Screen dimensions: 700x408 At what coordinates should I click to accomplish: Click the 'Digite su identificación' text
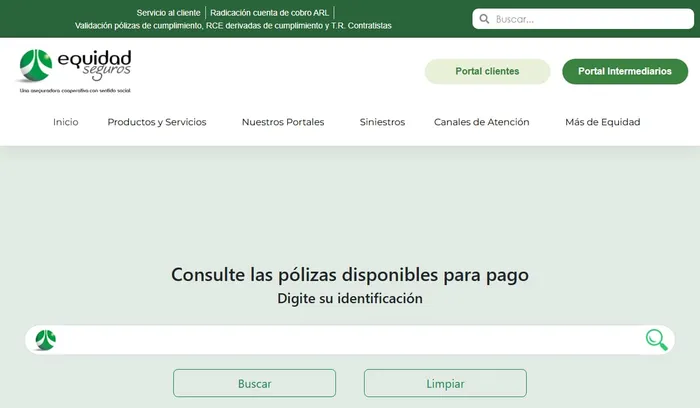pos(350,298)
